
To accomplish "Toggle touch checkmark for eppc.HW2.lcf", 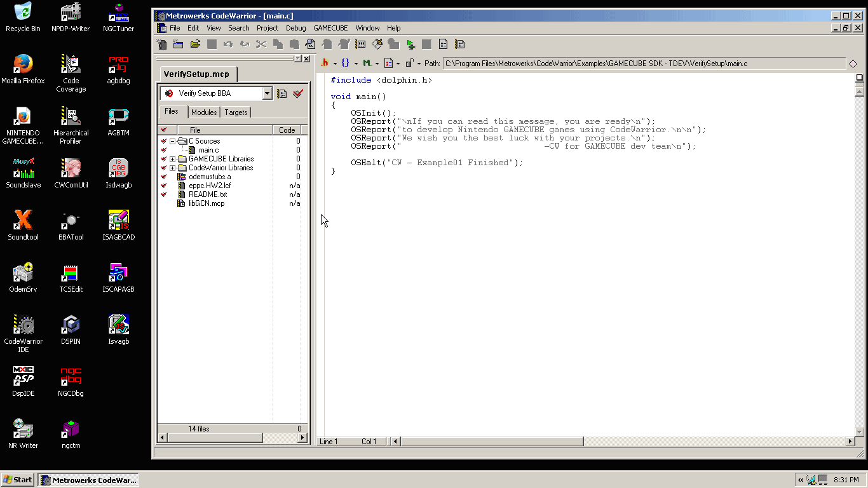I will tap(164, 186).
